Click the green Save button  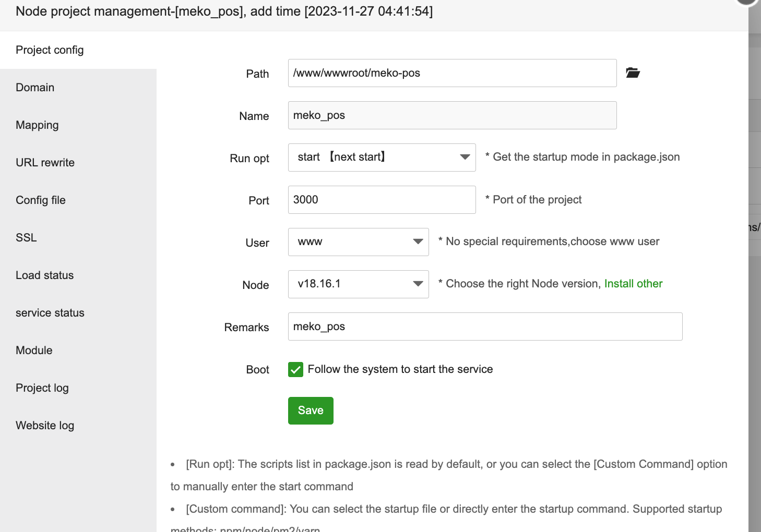[311, 411]
